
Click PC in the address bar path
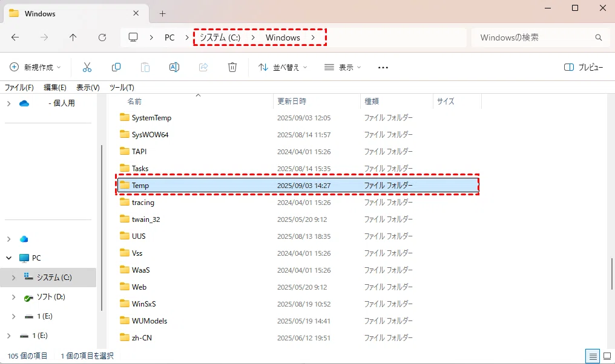click(x=169, y=37)
